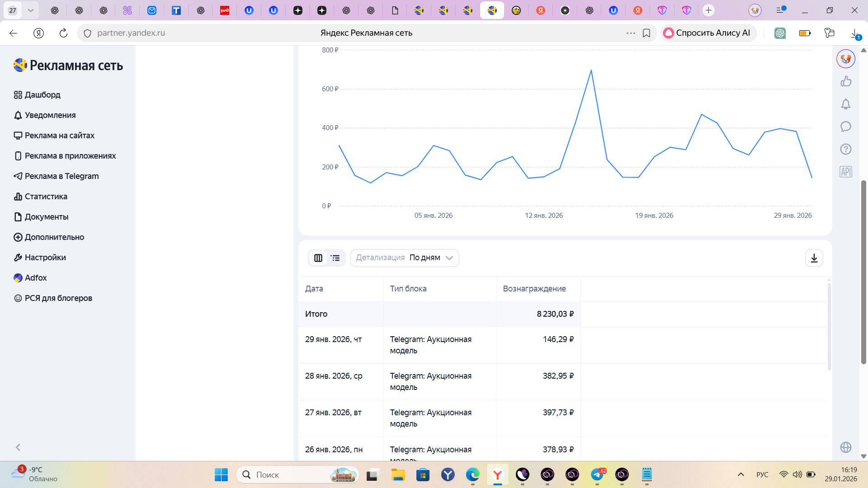Change language via globe icon
The height and width of the screenshot is (488, 868).
pyautogui.click(x=845, y=447)
